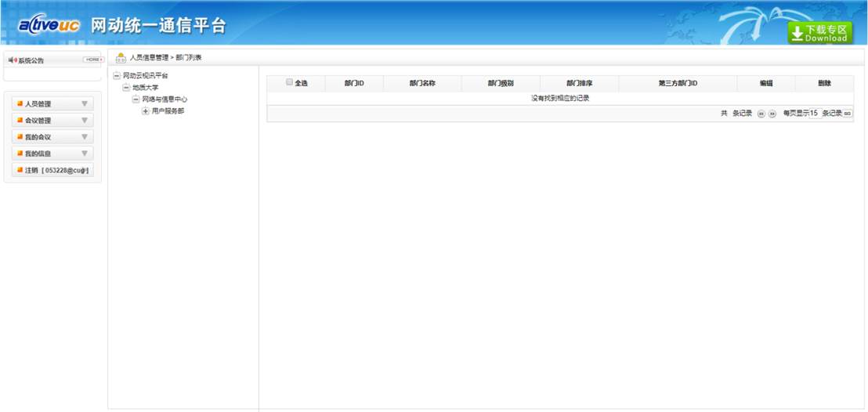Click the department list breadcrumb icon

point(121,57)
